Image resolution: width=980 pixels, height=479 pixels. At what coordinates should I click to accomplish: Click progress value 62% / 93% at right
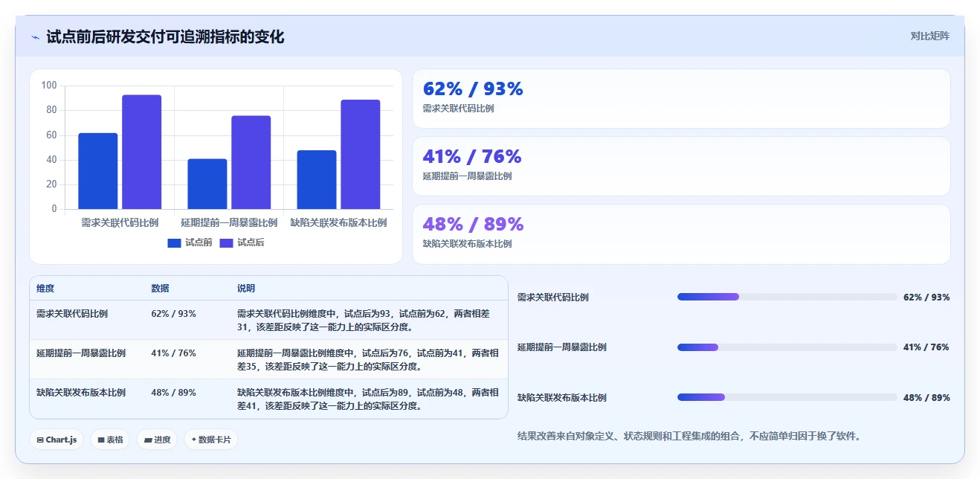(x=926, y=298)
